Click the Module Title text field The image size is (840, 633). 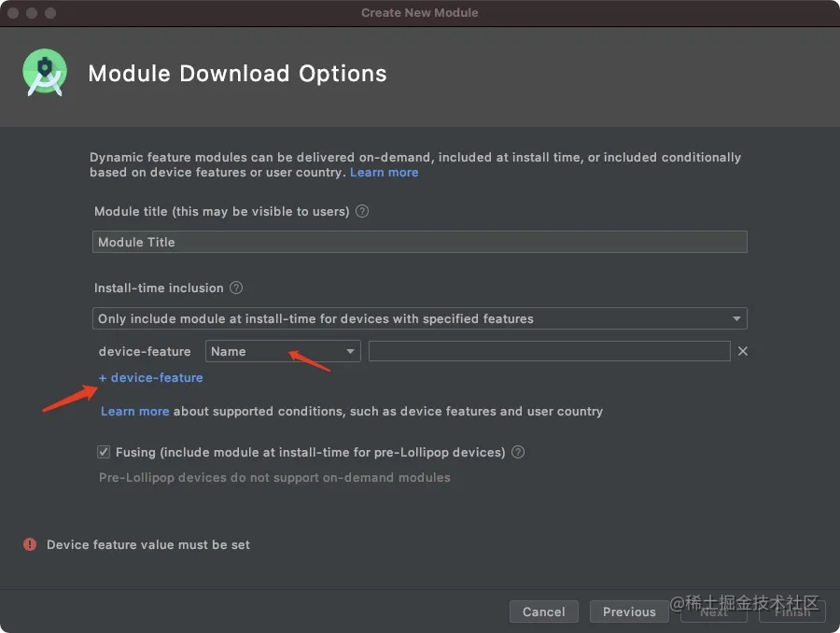(x=419, y=242)
